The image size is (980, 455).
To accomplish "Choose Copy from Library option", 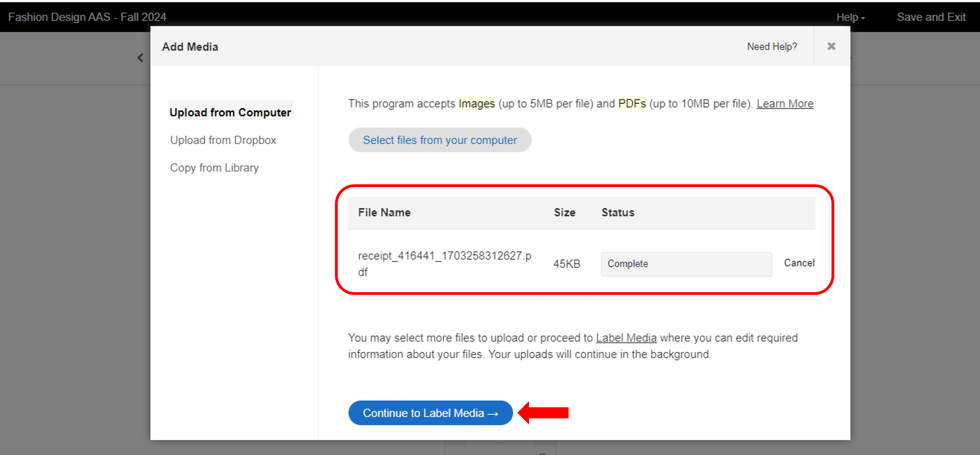I will pyautogui.click(x=214, y=168).
